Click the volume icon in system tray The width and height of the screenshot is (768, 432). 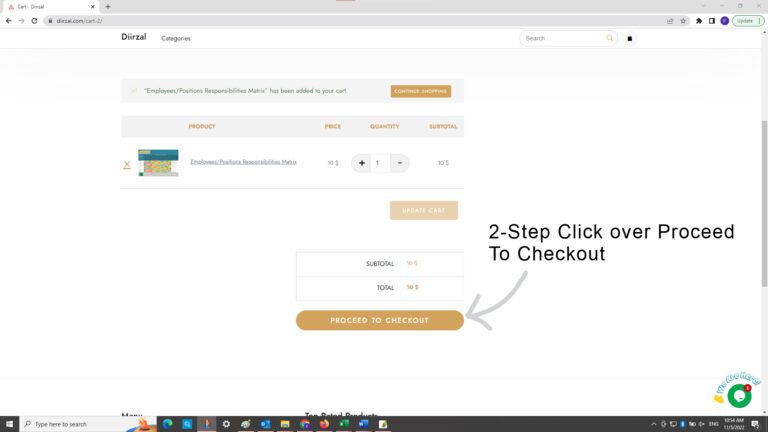click(701, 424)
